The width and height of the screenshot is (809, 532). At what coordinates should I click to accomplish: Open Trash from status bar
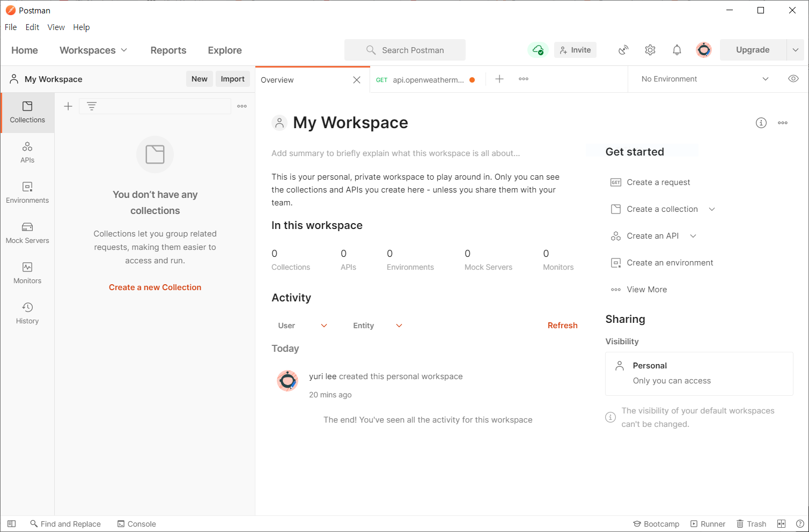pos(751,524)
